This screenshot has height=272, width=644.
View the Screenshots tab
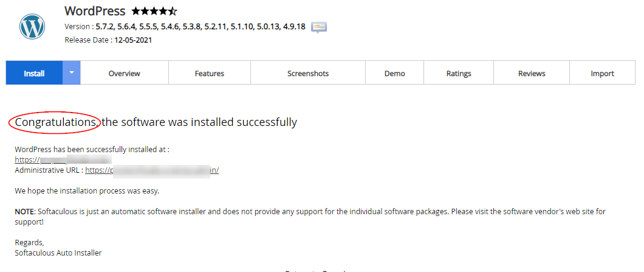click(x=308, y=73)
